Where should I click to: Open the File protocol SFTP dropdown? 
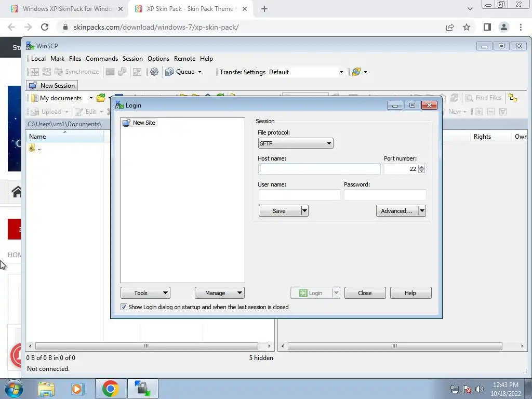coord(296,143)
